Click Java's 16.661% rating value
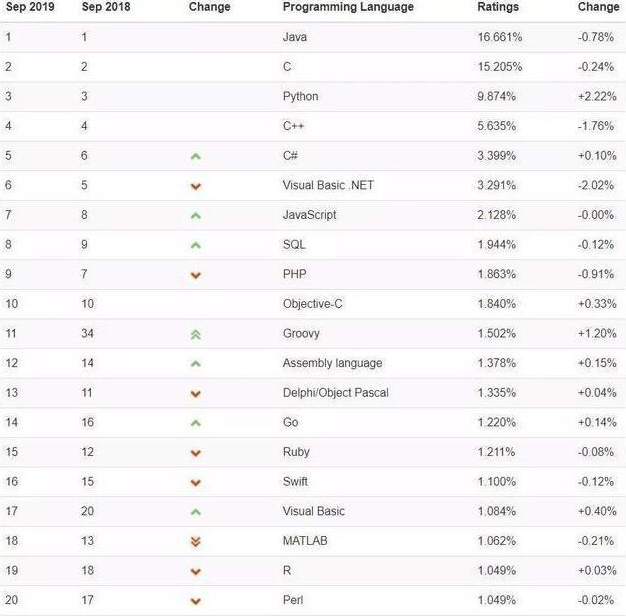 pyautogui.click(x=499, y=37)
